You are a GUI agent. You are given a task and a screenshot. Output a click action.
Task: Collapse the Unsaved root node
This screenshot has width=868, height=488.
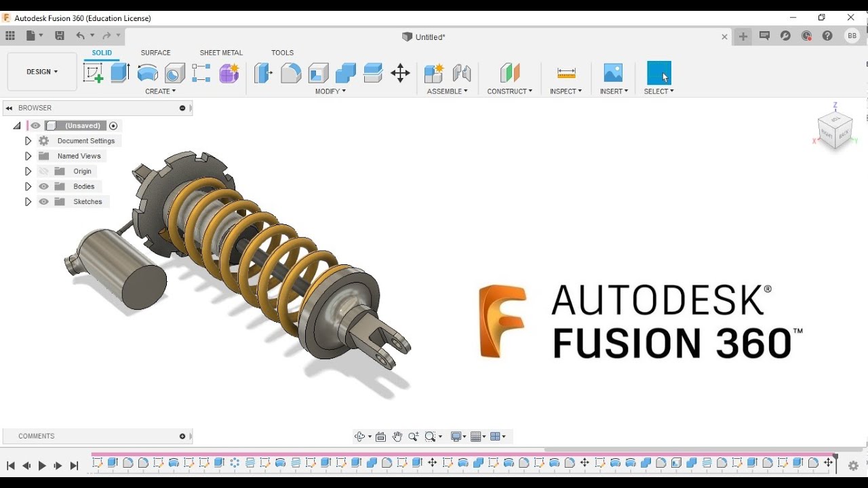(x=17, y=126)
